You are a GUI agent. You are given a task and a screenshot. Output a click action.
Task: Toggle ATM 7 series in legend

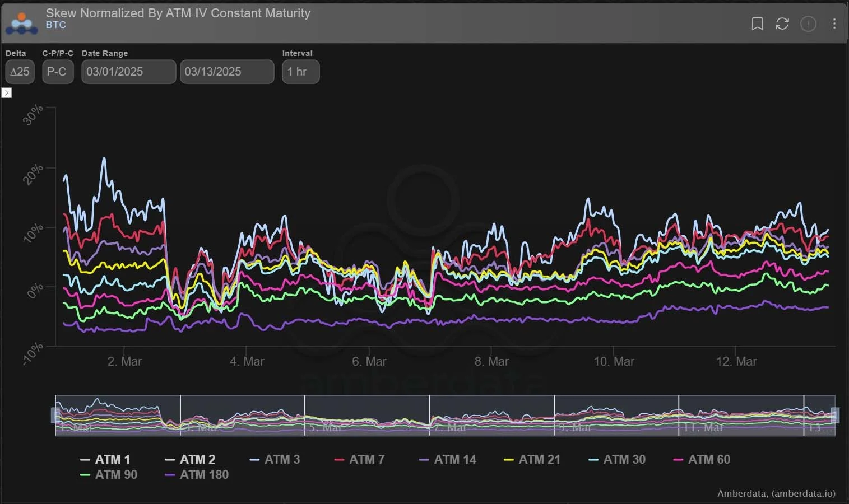359,460
